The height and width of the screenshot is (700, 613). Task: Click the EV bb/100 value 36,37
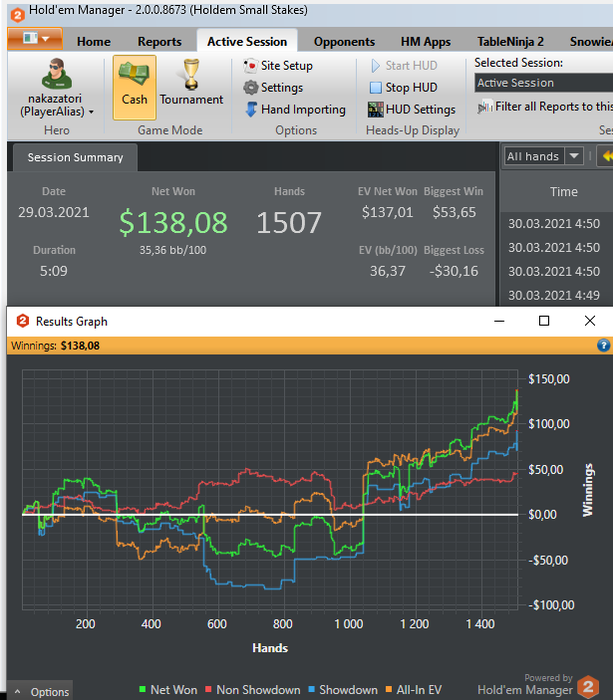(x=388, y=271)
